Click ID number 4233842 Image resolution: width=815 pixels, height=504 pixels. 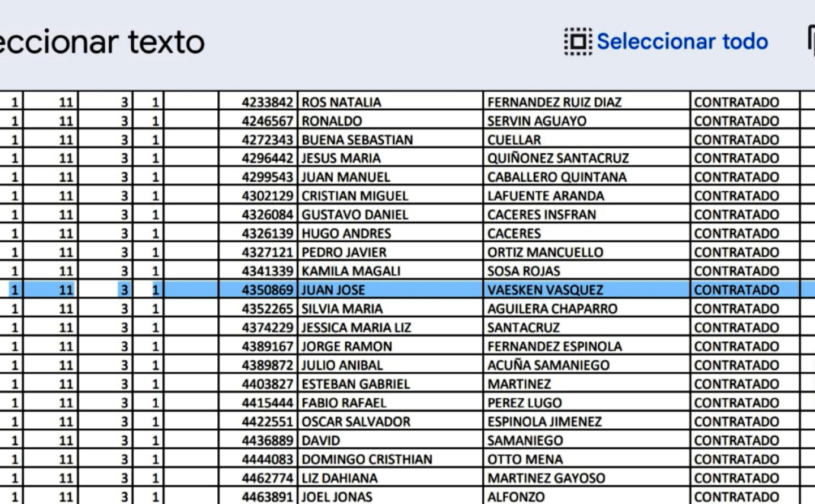pyautogui.click(x=268, y=102)
